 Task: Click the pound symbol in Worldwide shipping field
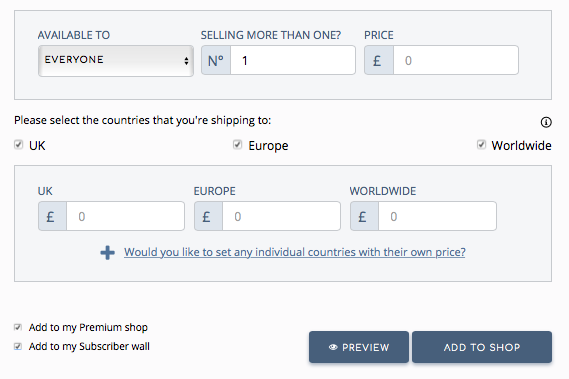click(364, 216)
